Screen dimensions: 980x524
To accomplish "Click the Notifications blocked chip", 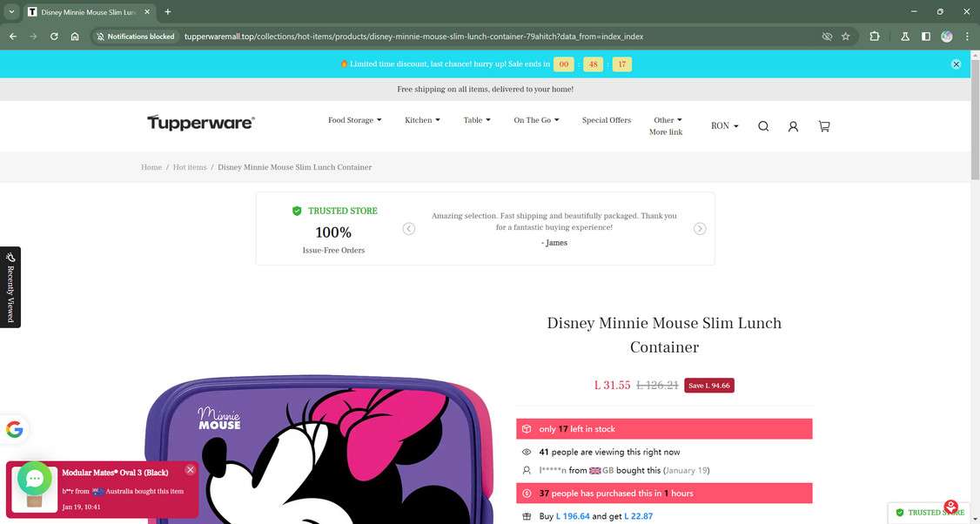I will pyautogui.click(x=136, y=37).
